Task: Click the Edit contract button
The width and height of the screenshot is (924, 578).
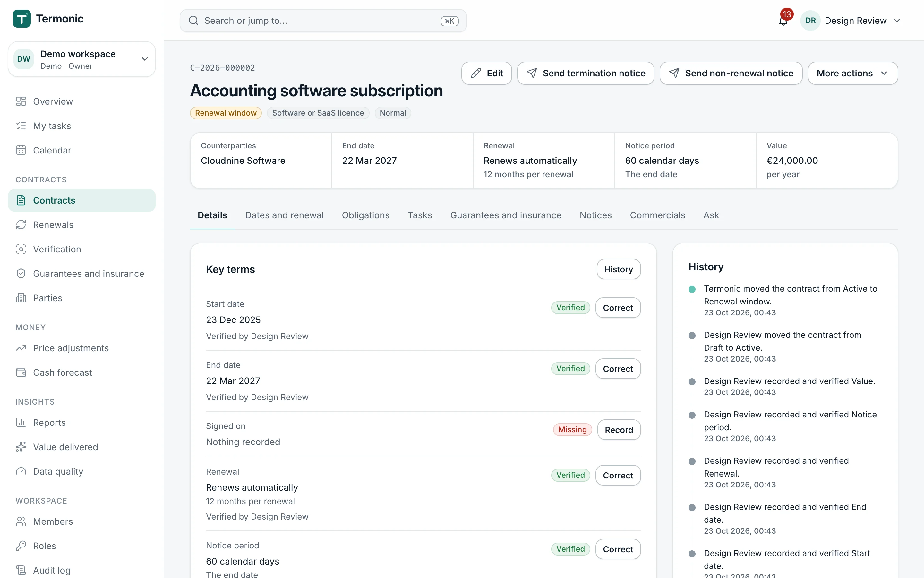Action: [x=486, y=74]
